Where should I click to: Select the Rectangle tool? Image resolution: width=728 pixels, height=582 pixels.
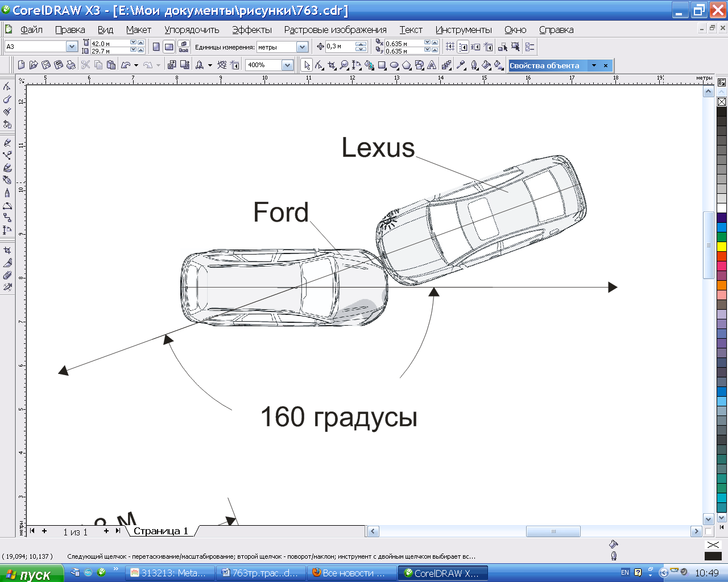pyautogui.click(x=382, y=65)
